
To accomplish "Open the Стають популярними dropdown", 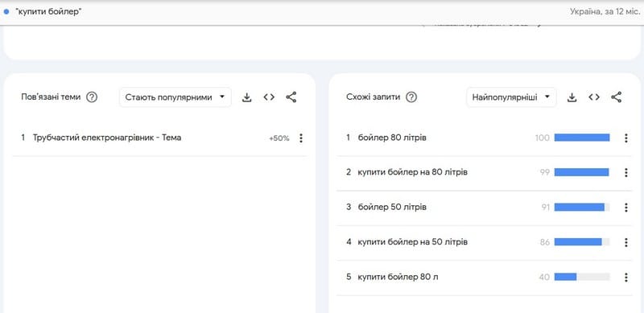I will 175,97.
